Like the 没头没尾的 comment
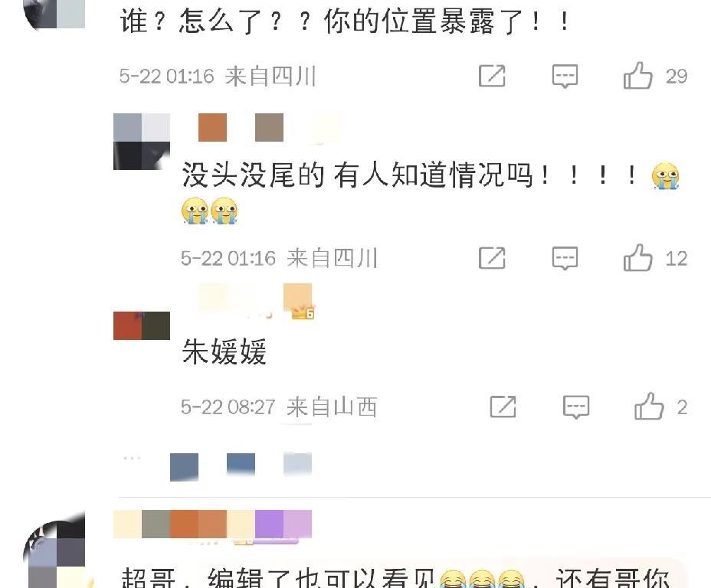The image size is (711, 588). point(638,258)
